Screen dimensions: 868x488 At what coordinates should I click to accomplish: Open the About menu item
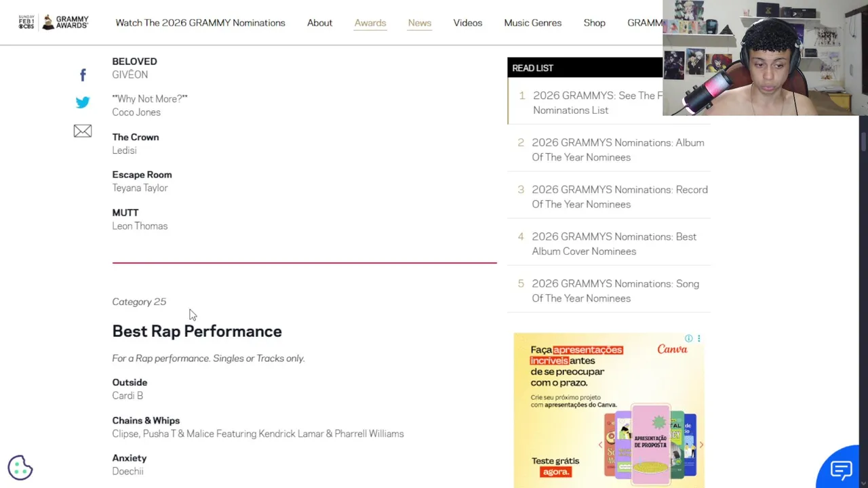click(x=319, y=23)
